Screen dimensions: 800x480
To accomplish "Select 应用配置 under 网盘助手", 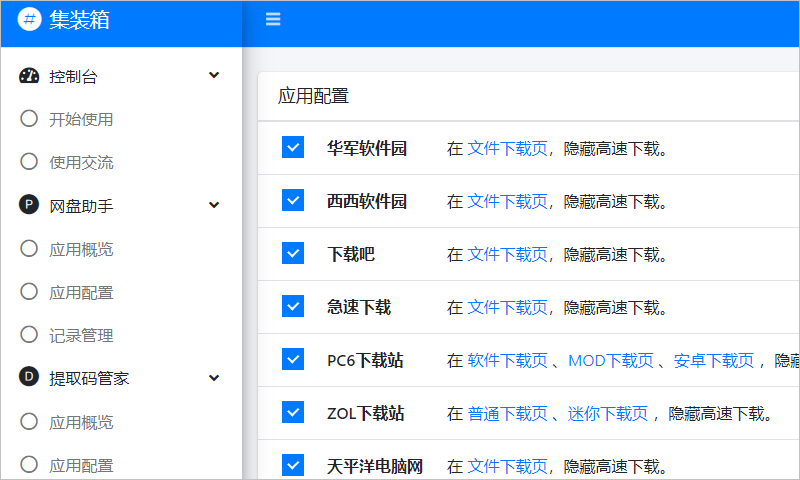I will tap(81, 293).
